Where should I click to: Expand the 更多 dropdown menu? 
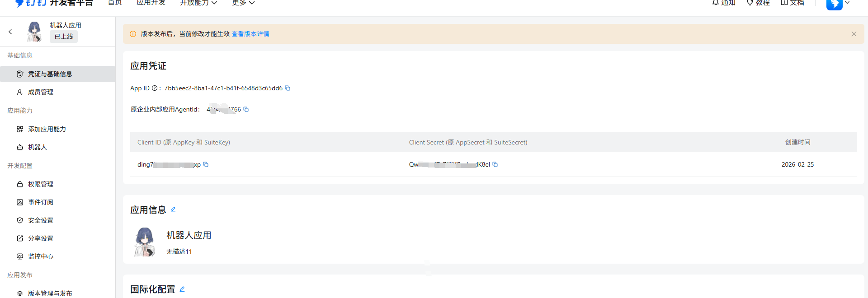click(243, 3)
